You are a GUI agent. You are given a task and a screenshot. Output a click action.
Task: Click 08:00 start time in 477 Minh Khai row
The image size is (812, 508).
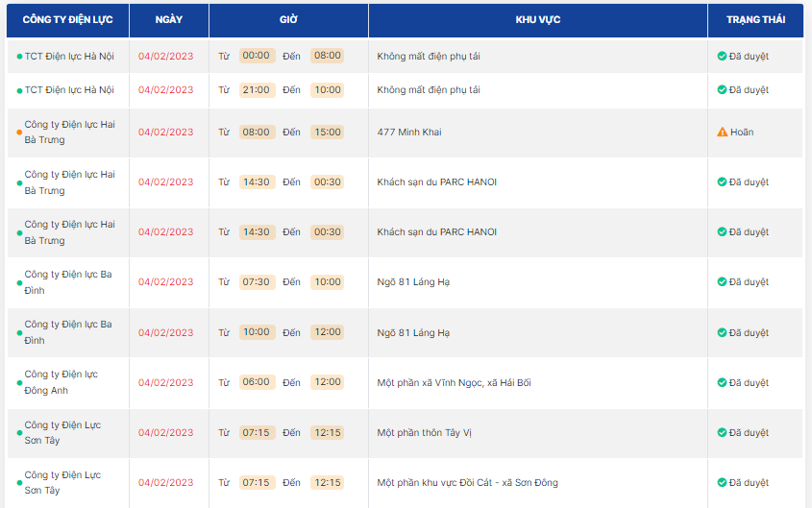click(257, 132)
